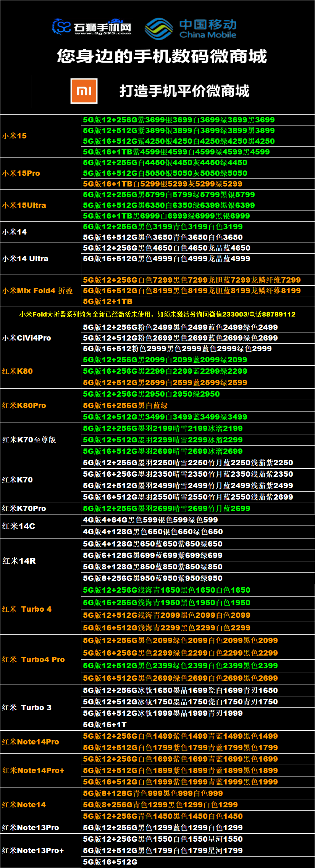Select the 红米 Turbo4 Pro model cell

click(x=40, y=659)
